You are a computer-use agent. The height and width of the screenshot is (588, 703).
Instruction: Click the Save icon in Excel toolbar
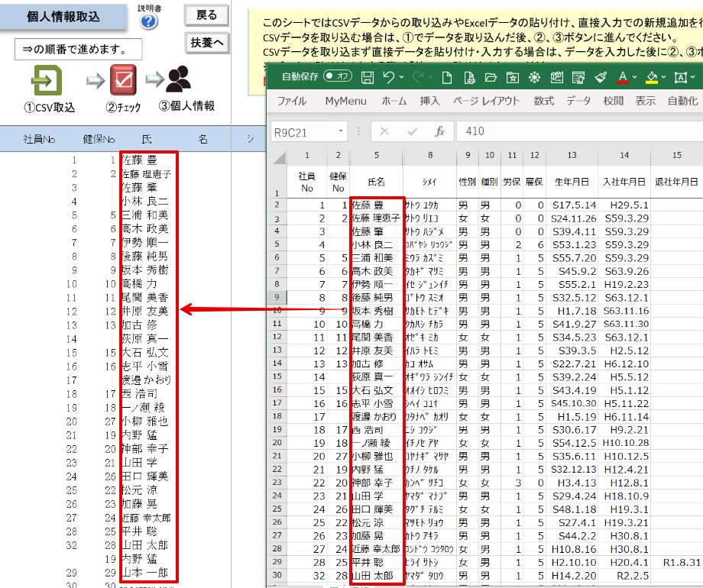click(368, 78)
